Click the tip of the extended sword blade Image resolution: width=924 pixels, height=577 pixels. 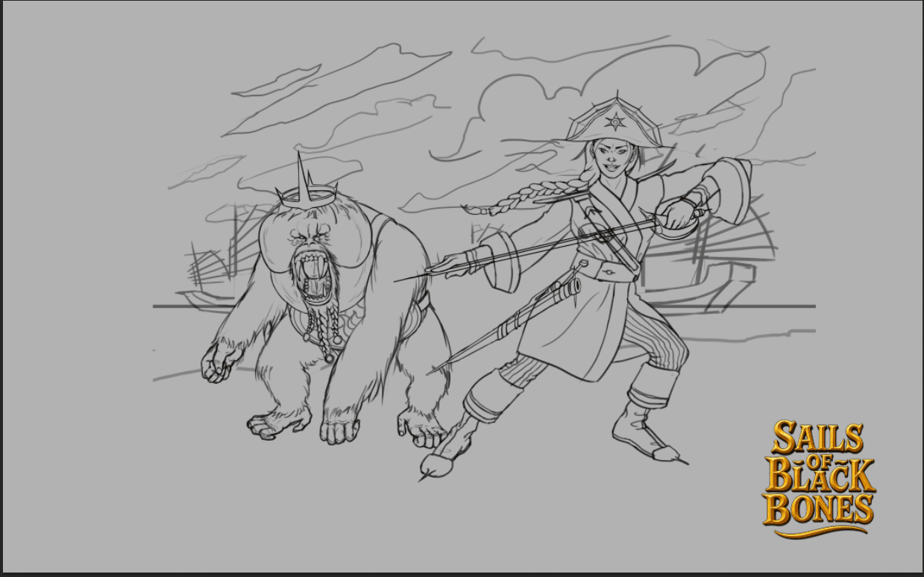point(399,281)
